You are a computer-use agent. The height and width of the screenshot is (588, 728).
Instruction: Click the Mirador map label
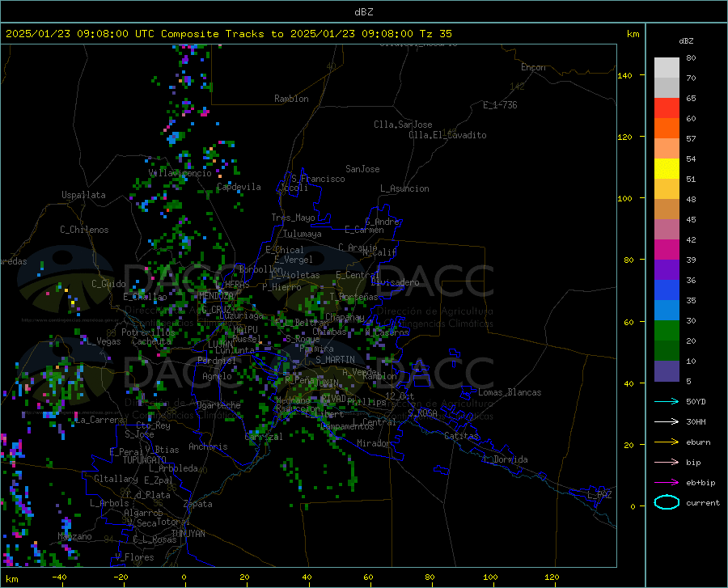[374, 443]
